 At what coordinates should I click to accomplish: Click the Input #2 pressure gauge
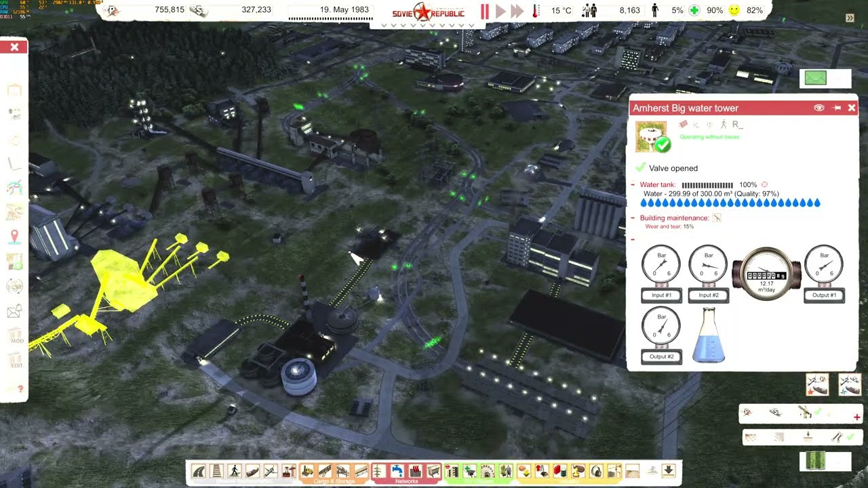tap(709, 273)
